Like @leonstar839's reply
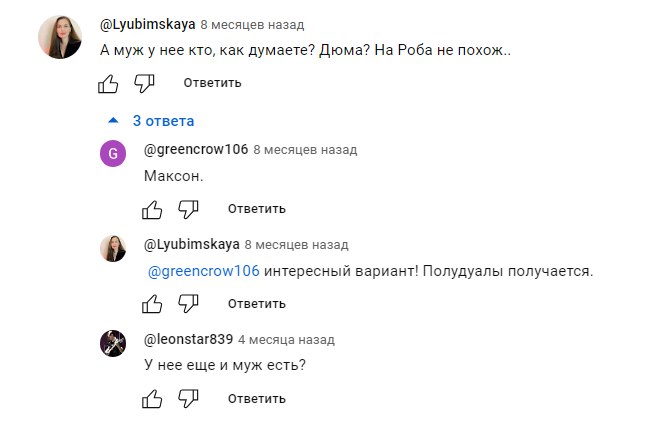 tap(152, 399)
